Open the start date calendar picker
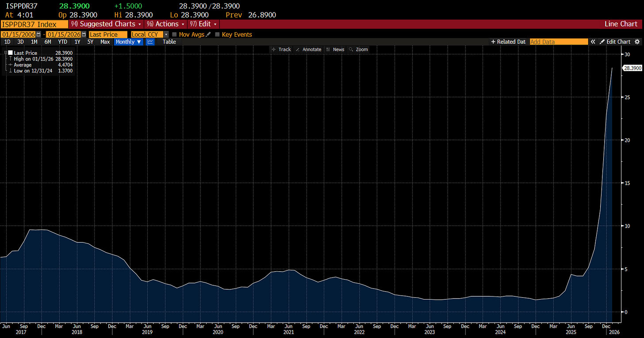Image resolution: width=644 pixels, height=338 pixels. [x=38, y=34]
